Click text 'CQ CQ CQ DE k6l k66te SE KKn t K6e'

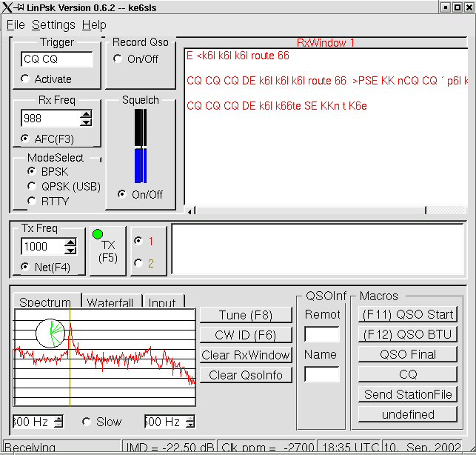point(277,106)
